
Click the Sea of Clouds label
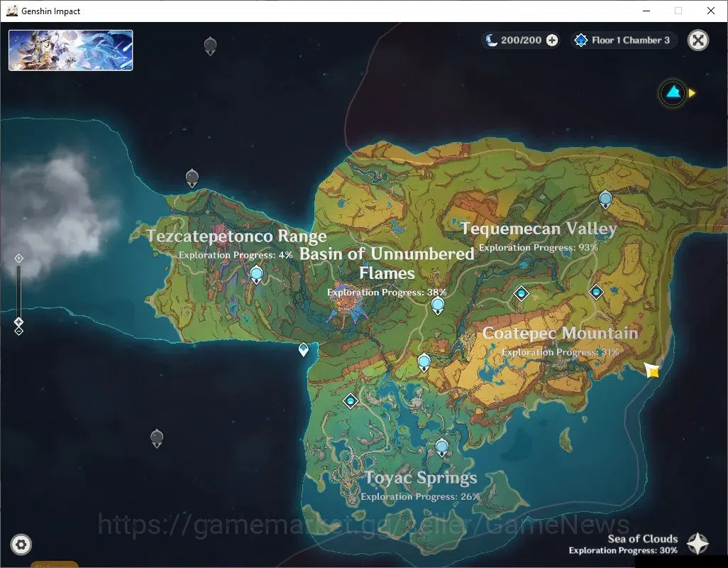tap(643, 539)
